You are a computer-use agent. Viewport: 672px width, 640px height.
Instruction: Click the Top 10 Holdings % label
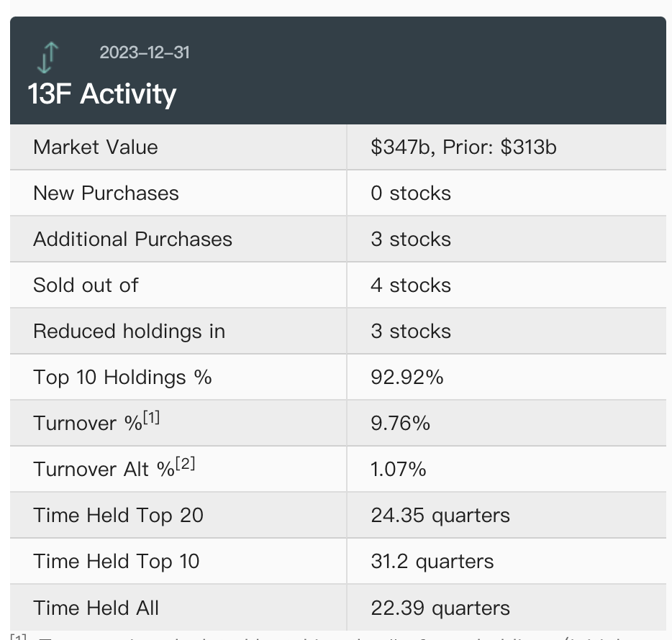tap(122, 378)
